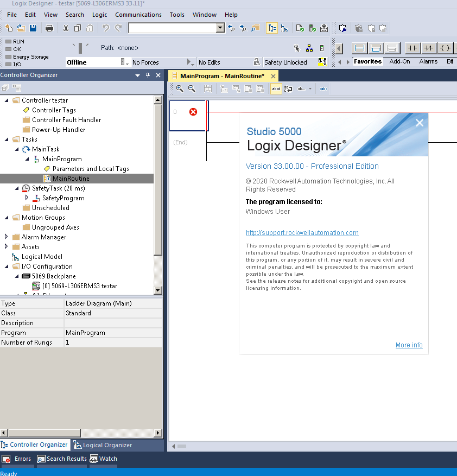Toggle the word wrap button in editor toolbar
Screen dimensions: 457x476
(288, 89)
